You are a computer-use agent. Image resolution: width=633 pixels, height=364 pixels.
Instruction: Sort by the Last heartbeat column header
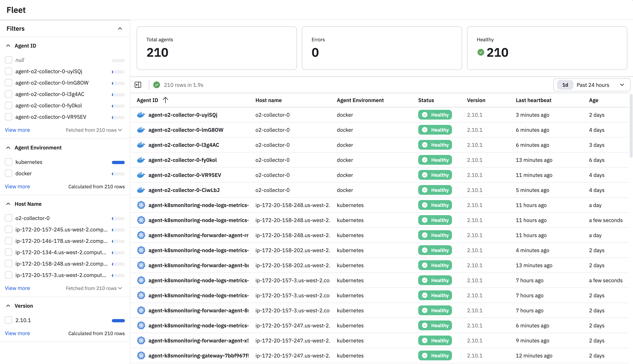pyautogui.click(x=533, y=100)
